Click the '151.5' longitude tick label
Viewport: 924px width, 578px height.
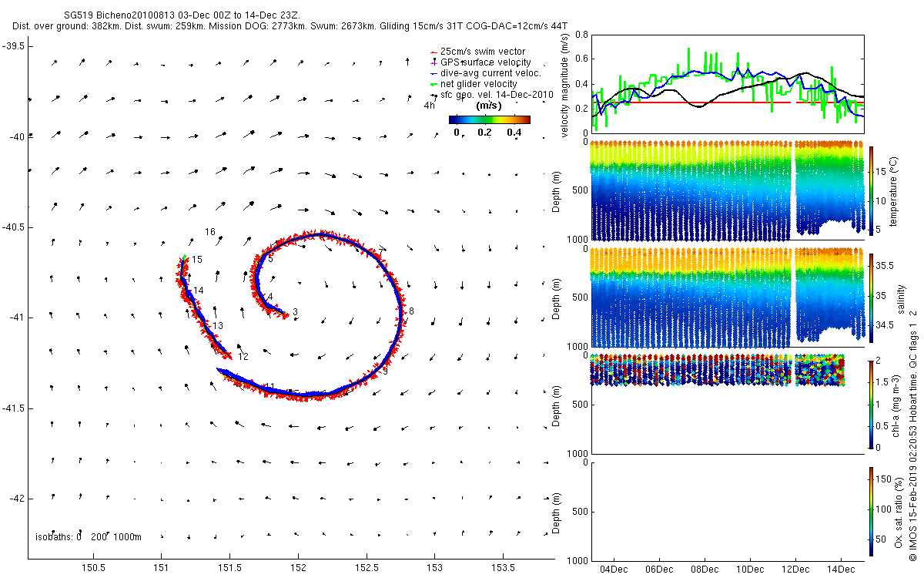pyautogui.click(x=229, y=569)
